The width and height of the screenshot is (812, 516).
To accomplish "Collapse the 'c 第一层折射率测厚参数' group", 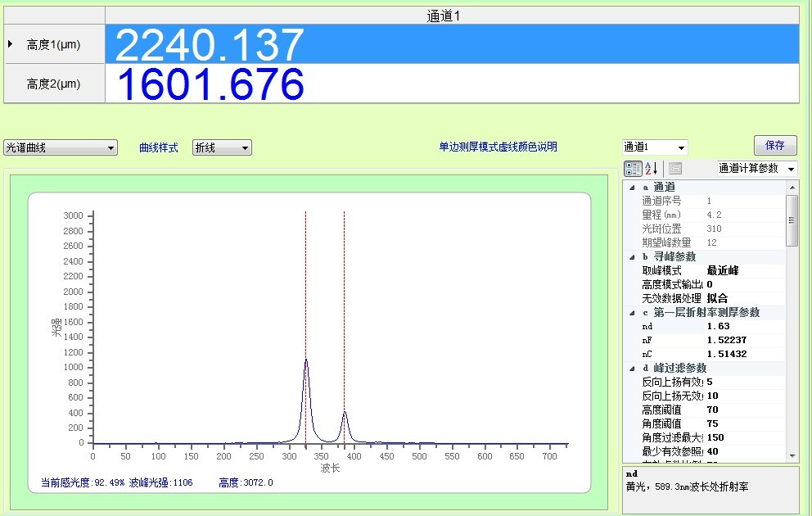I will click(x=631, y=313).
